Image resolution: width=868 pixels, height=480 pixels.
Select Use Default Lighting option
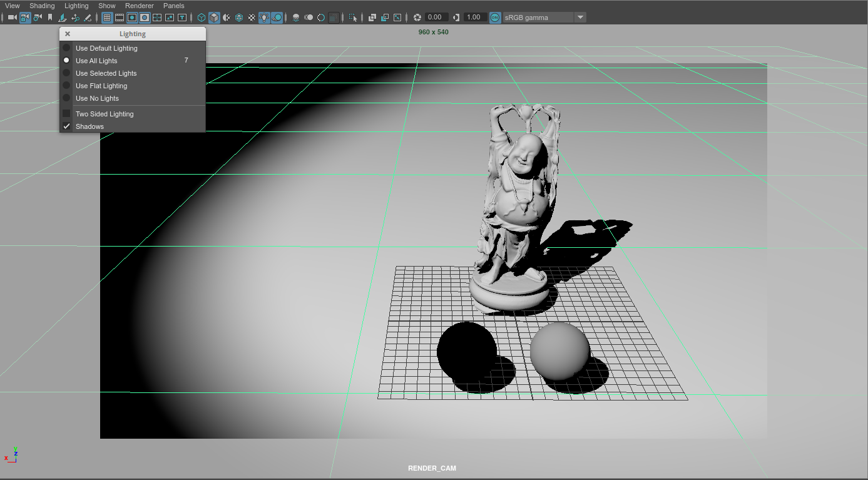(106, 48)
